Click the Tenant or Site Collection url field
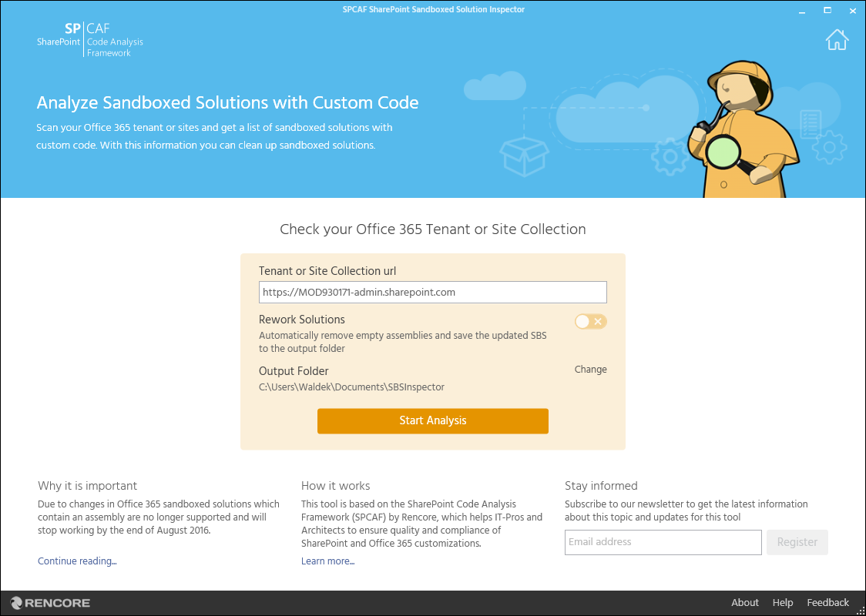This screenshot has height=616, width=866. pos(432,292)
